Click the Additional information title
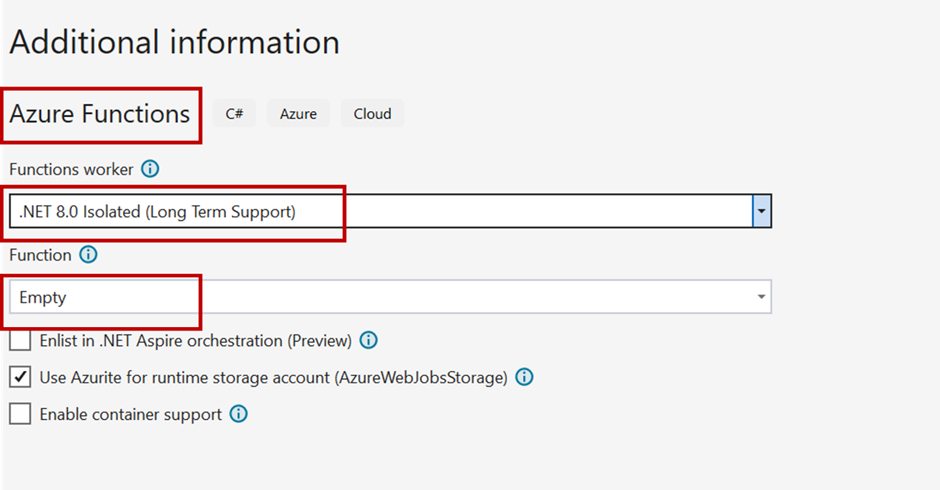The height and width of the screenshot is (490, 940). tap(174, 43)
